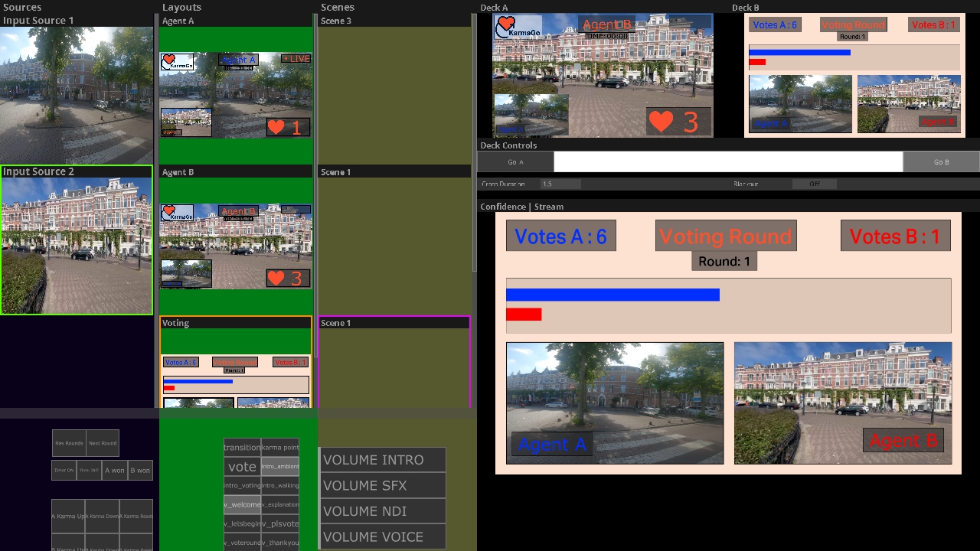Click Votes B : 1 in Confidence stream
This screenshot has height=551, width=980.
point(895,236)
